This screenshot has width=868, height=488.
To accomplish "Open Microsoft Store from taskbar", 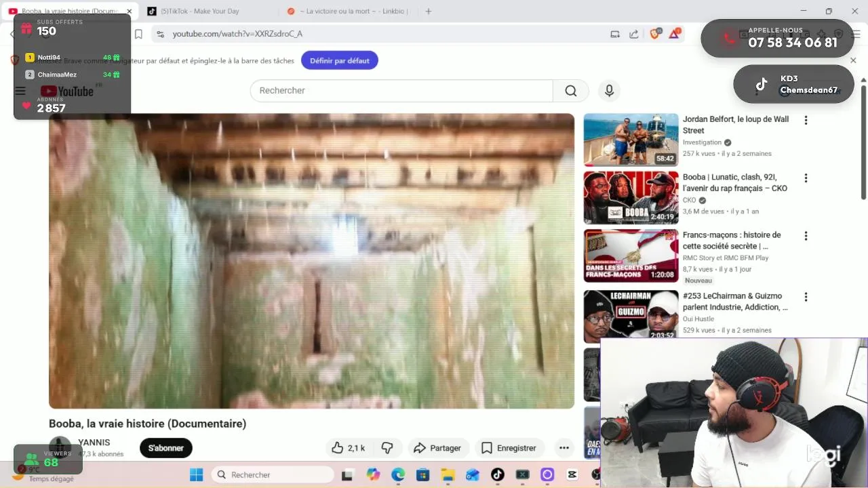I will [x=422, y=474].
